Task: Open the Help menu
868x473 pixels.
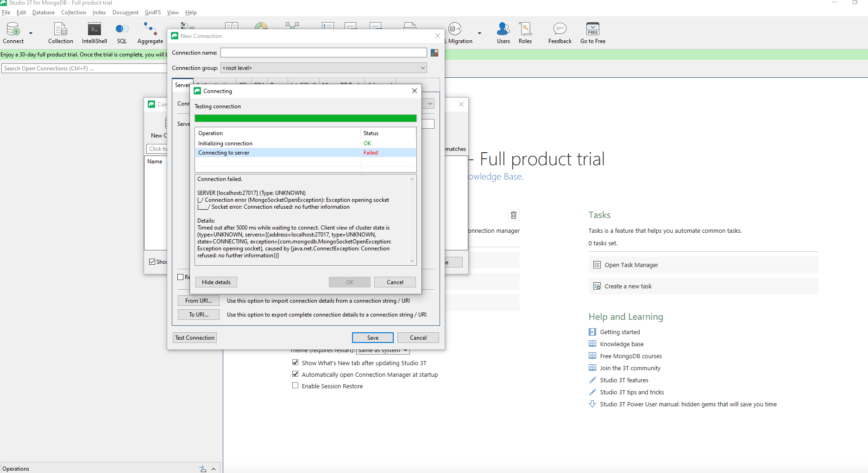Action: pos(191,12)
